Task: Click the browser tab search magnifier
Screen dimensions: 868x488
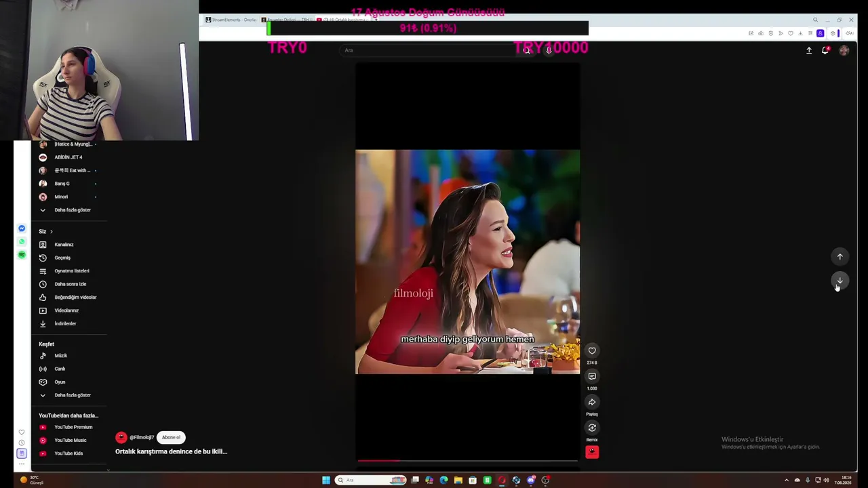Action: point(815,20)
